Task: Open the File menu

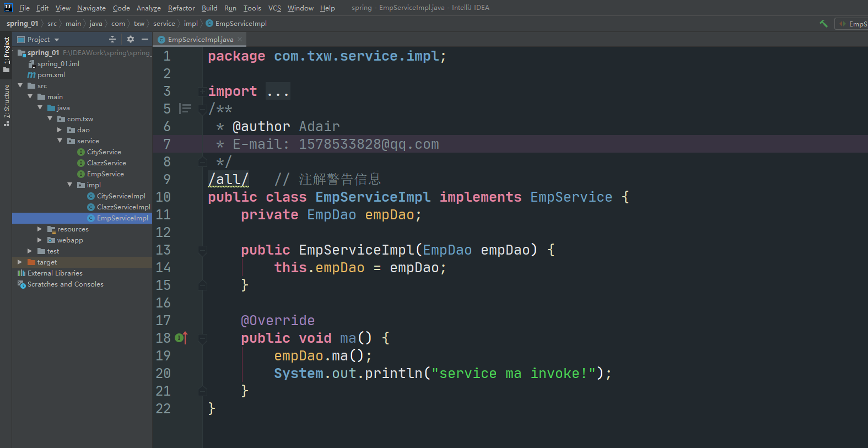Action: (24, 8)
